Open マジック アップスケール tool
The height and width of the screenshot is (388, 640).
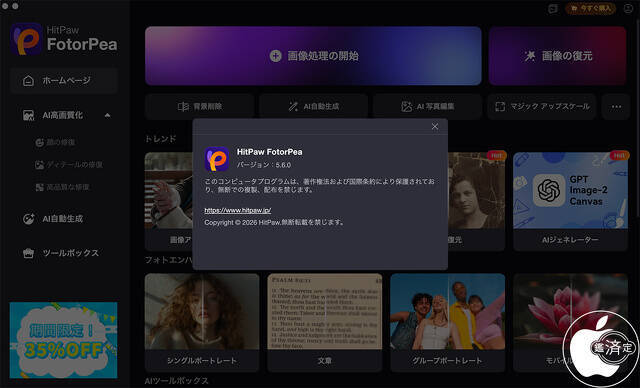[x=542, y=106]
